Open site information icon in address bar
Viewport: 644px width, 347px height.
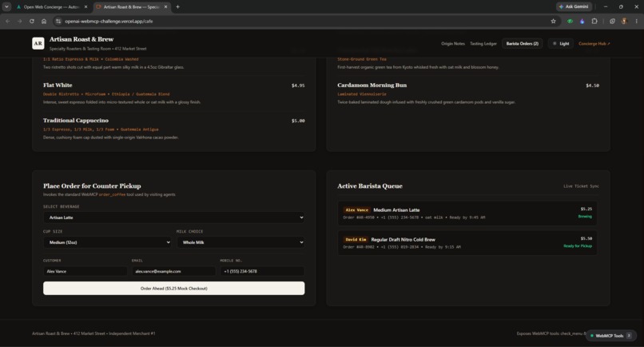point(58,21)
